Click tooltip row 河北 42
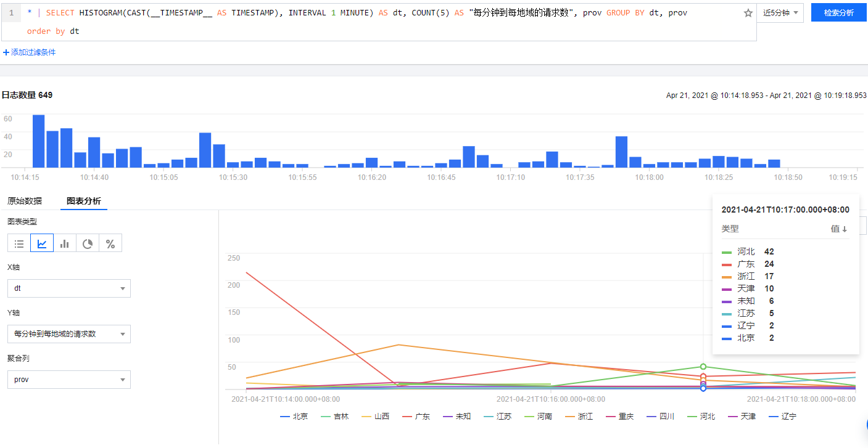868x448 pixels. 785,251
